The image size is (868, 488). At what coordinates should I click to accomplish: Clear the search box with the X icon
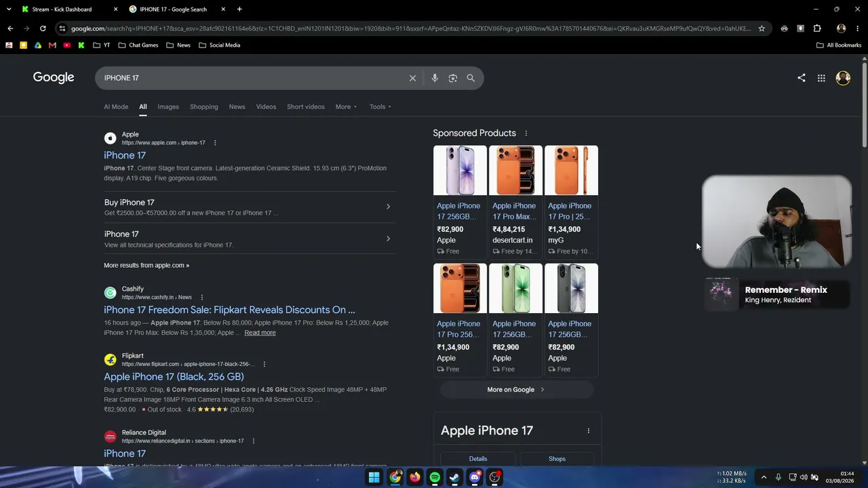[x=412, y=78]
